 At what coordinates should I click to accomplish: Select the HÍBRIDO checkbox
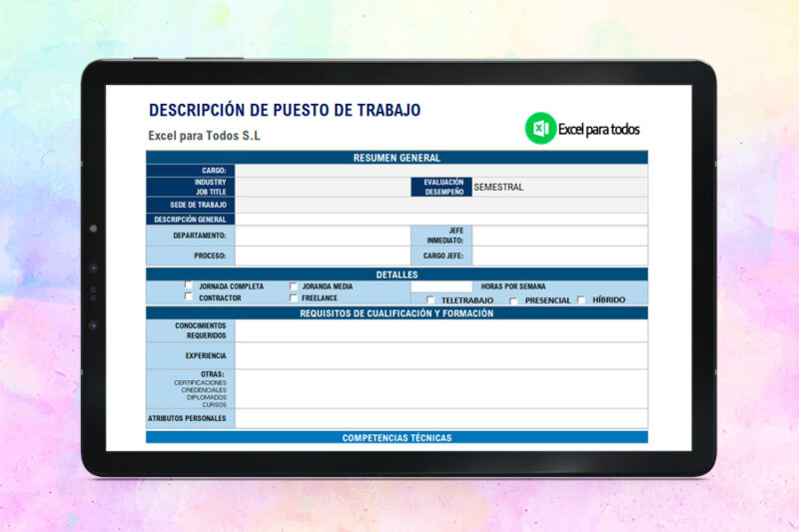point(581,299)
